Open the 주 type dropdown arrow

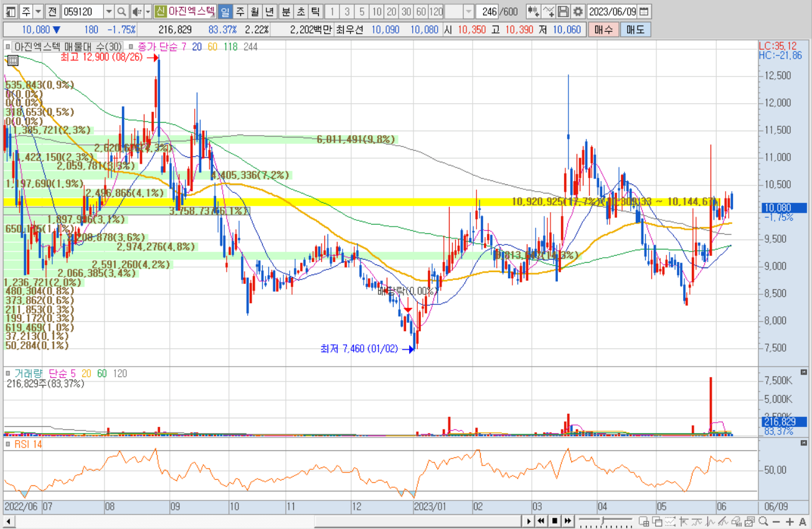39,11
